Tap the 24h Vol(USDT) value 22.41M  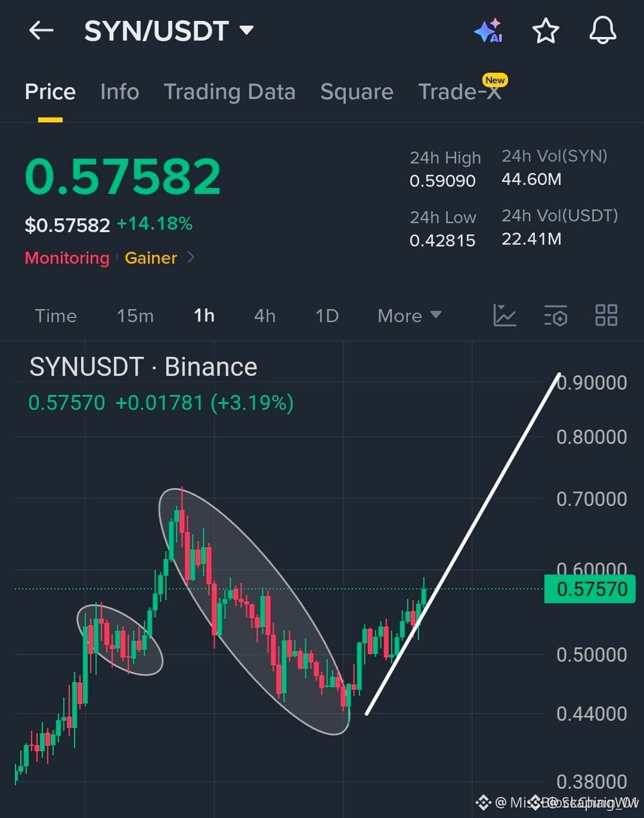(531, 239)
